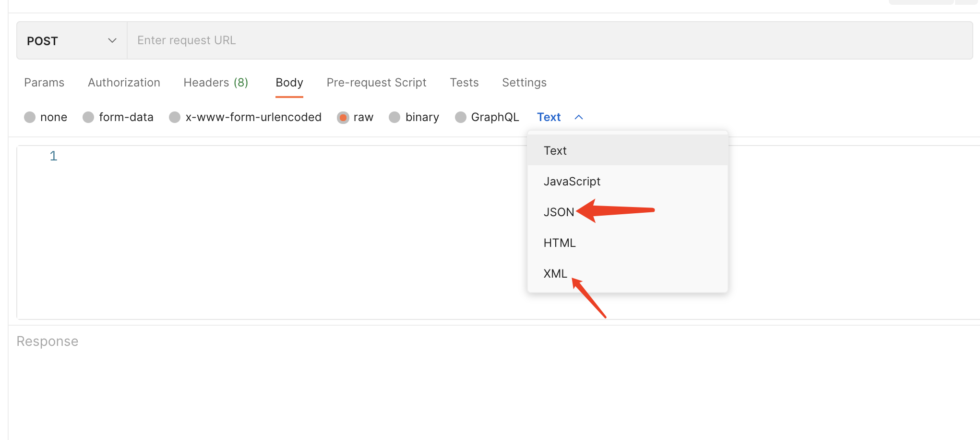
Task: Choose JavaScript from the format list
Action: click(x=572, y=182)
